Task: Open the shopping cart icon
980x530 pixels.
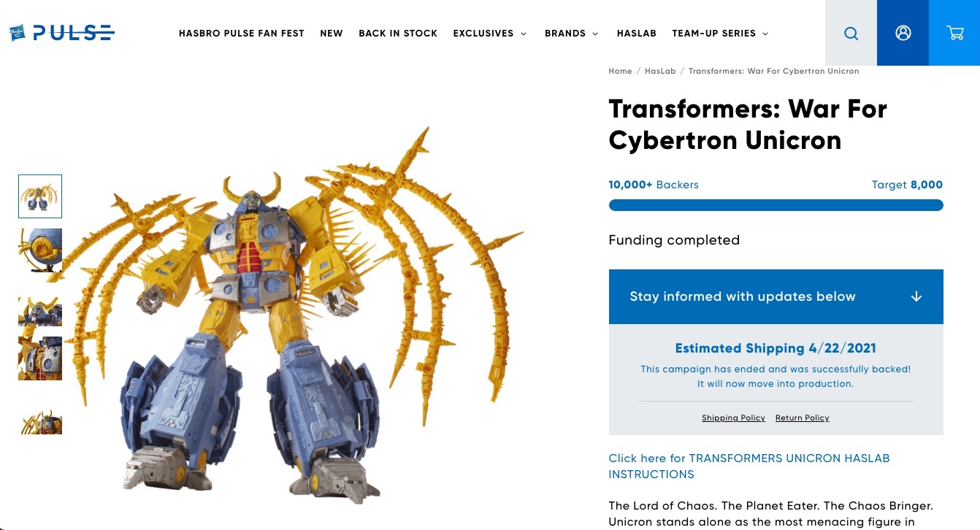Action: tap(954, 33)
